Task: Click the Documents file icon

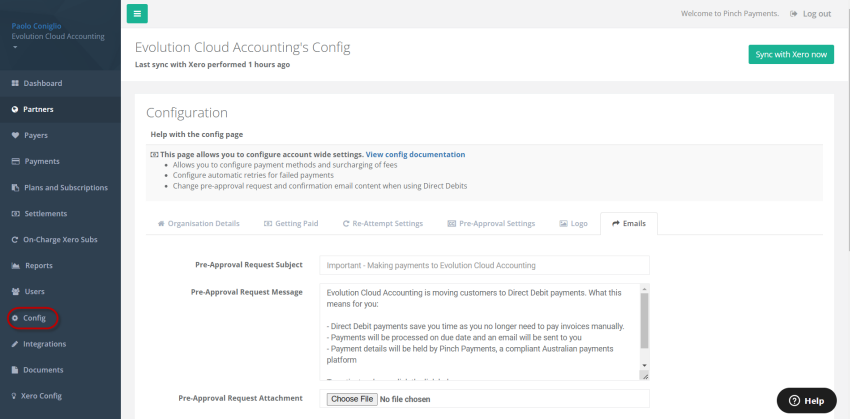Action: (x=15, y=370)
